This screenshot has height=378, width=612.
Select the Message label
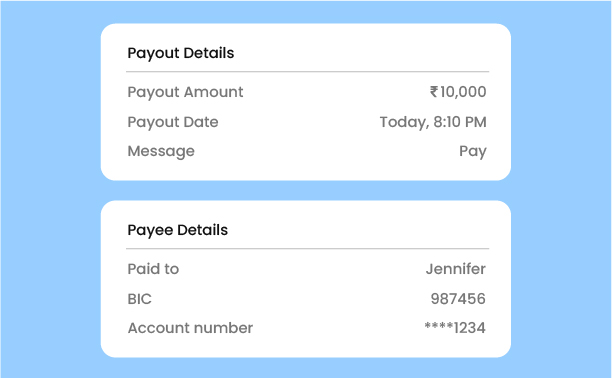pyautogui.click(x=161, y=152)
